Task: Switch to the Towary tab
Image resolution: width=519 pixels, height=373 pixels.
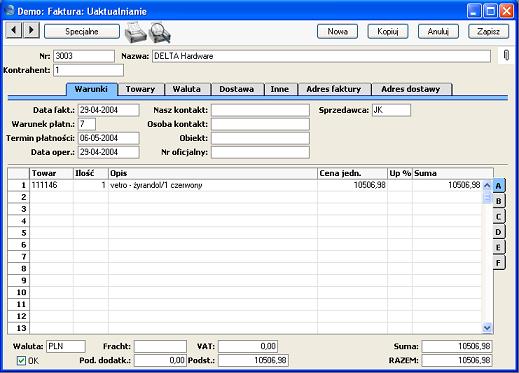Action: pyautogui.click(x=141, y=89)
